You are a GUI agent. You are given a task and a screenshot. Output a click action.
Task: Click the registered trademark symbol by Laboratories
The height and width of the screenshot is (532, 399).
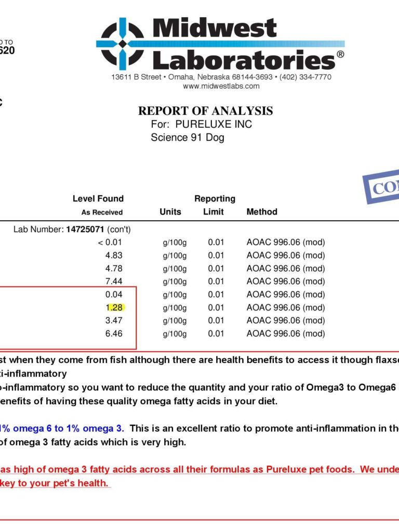[x=340, y=54]
